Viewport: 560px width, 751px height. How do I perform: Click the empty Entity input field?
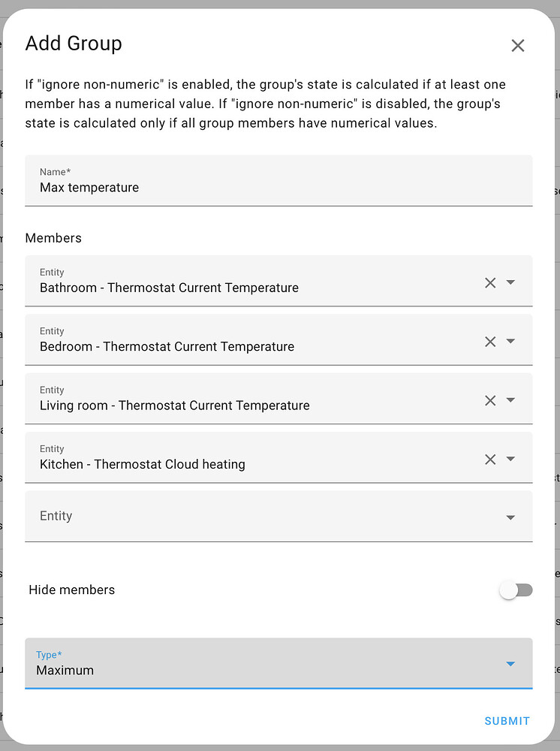225,516
